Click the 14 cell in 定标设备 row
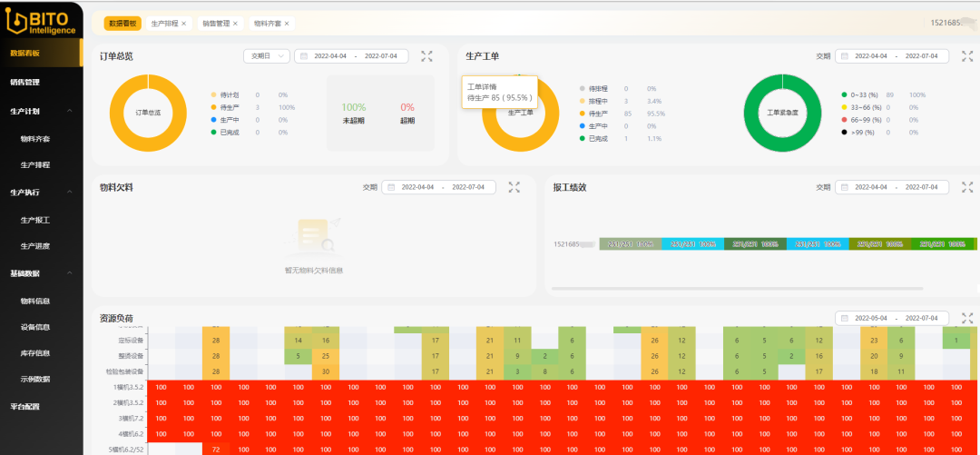Viewport: 980px width, 455px height. pos(299,341)
